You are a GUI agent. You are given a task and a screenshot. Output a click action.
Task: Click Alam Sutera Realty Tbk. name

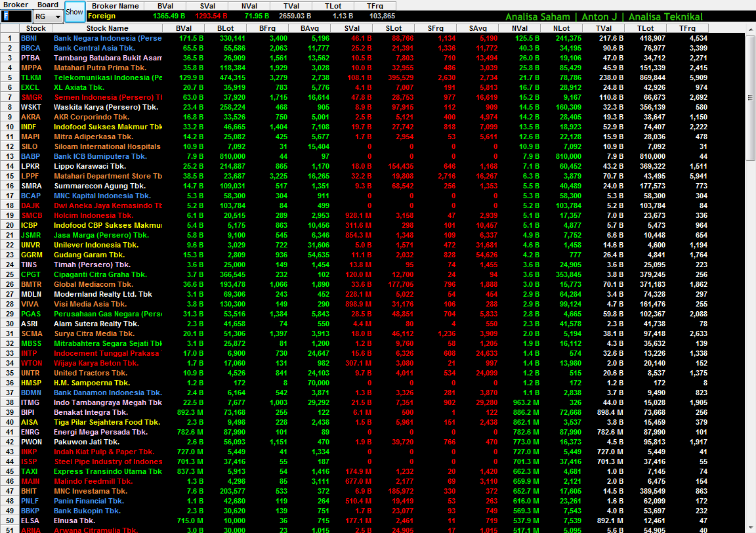point(96,324)
